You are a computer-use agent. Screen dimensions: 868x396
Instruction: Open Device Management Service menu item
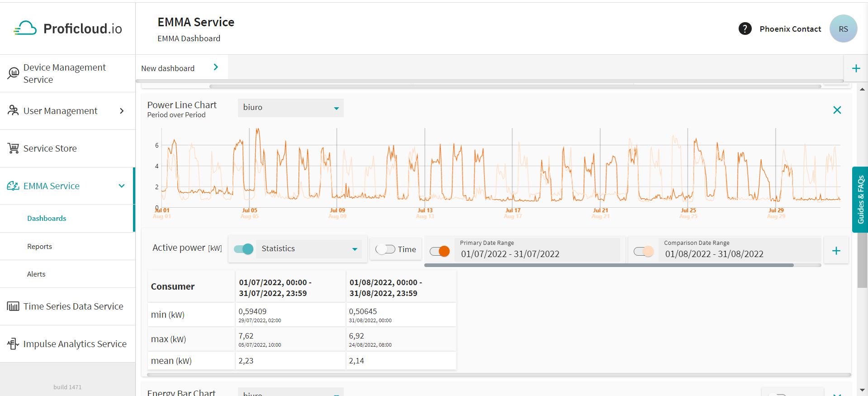coord(67,73)
